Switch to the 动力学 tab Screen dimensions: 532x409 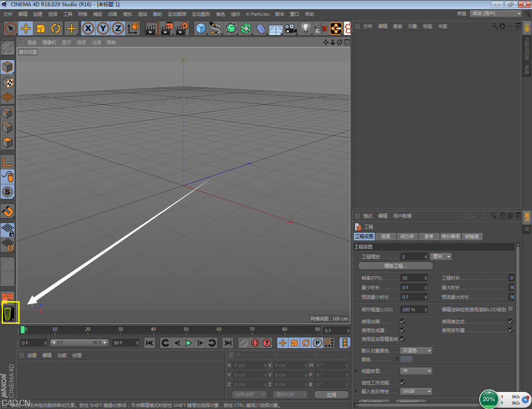point(407,236)
